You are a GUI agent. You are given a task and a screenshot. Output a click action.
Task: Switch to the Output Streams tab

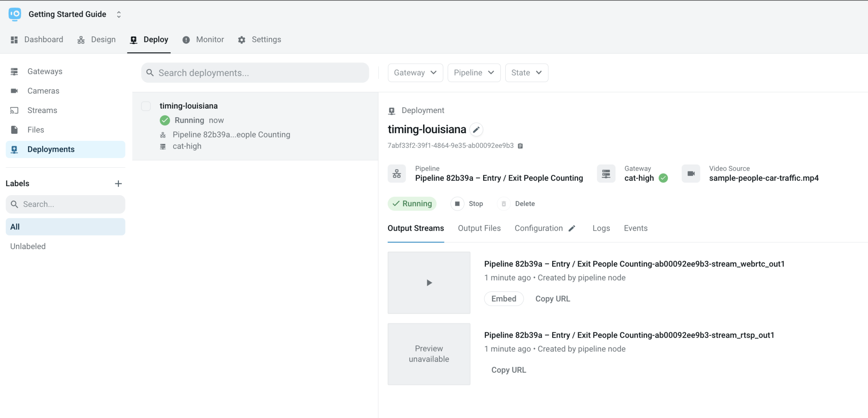(x=415, y=228)
